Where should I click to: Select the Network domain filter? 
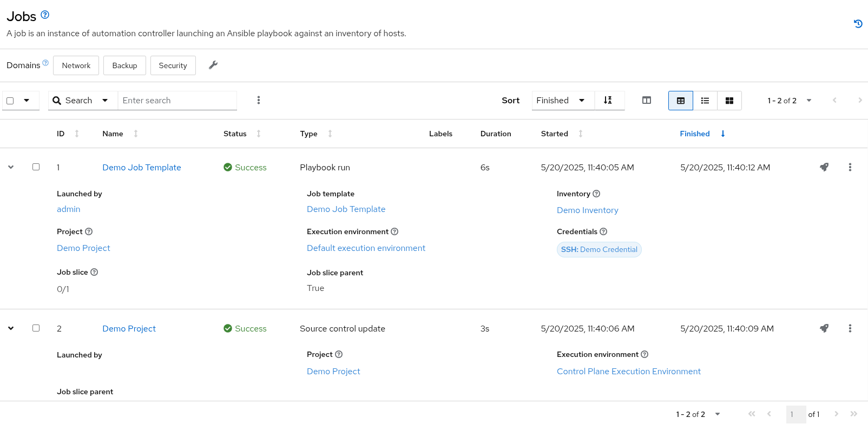[76, 65]
